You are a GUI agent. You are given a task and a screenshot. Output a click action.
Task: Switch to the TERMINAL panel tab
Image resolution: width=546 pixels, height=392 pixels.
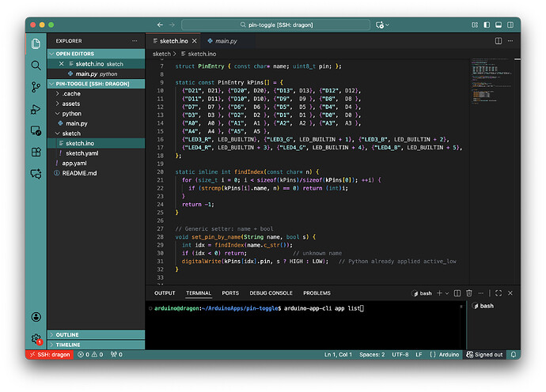click(x=199, y=293)
